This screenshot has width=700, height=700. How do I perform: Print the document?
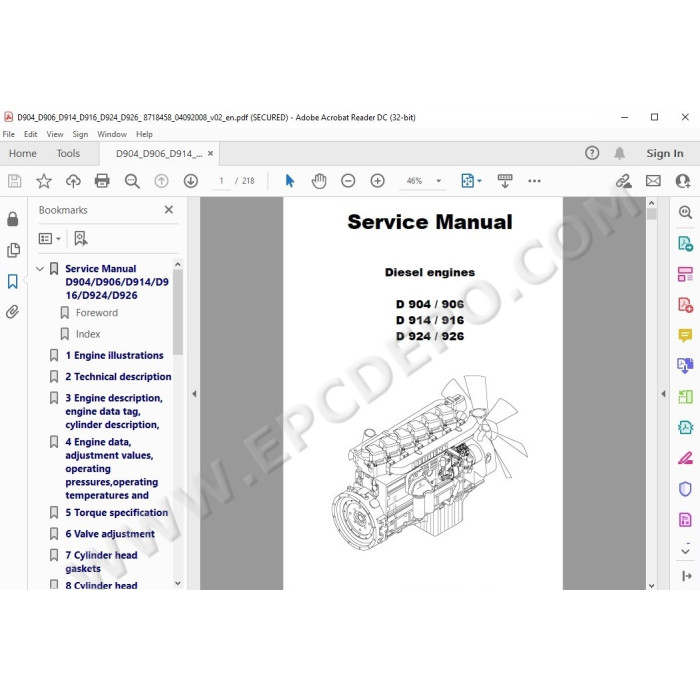point(102,181)
